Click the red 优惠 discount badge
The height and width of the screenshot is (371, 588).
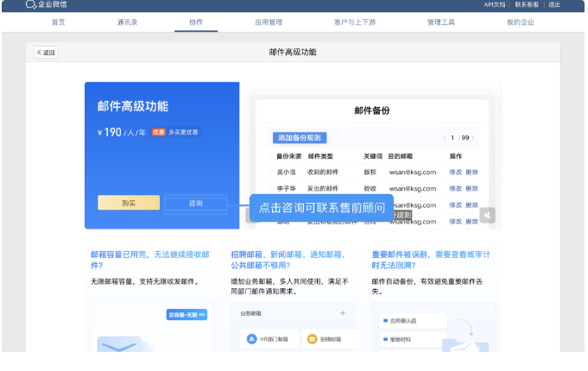pyautogui.click(x=158, y=132)
